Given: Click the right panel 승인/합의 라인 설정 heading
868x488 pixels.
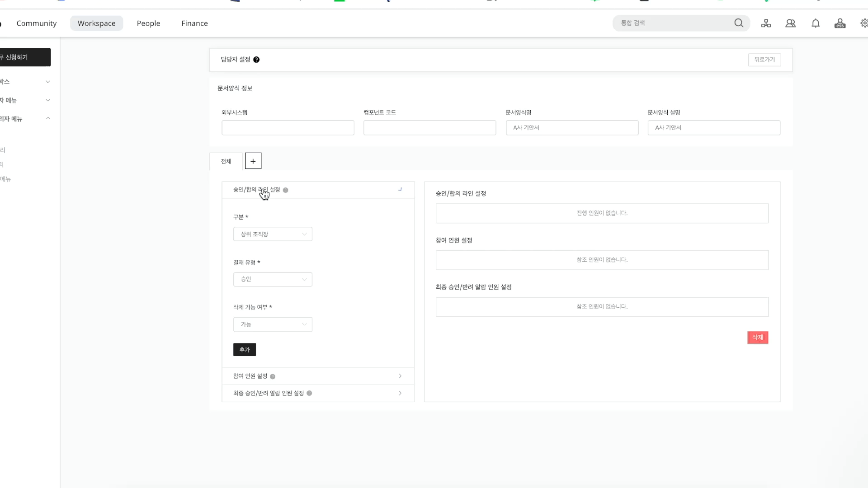Looking at the screenshot, I should point(461,193).
